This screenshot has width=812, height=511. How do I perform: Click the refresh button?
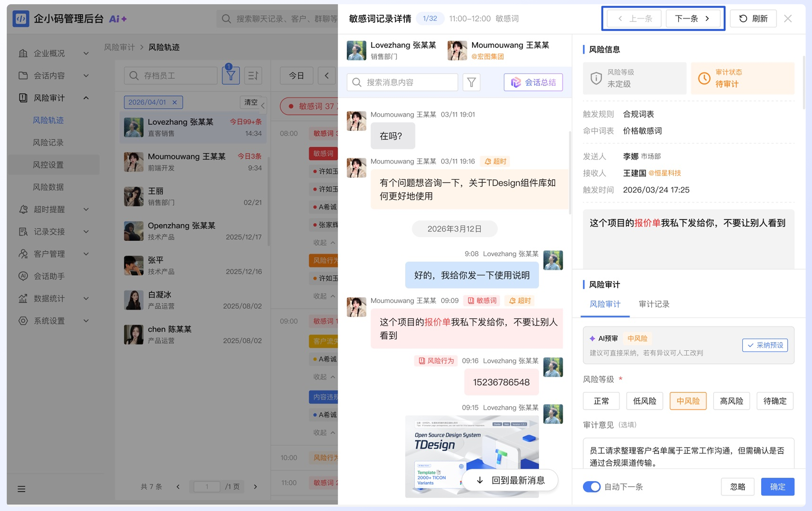[x=753, y=19]
